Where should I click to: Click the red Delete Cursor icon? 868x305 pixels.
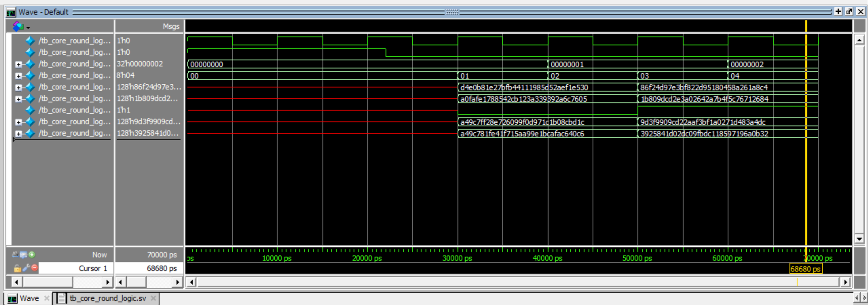pos(34,268)
